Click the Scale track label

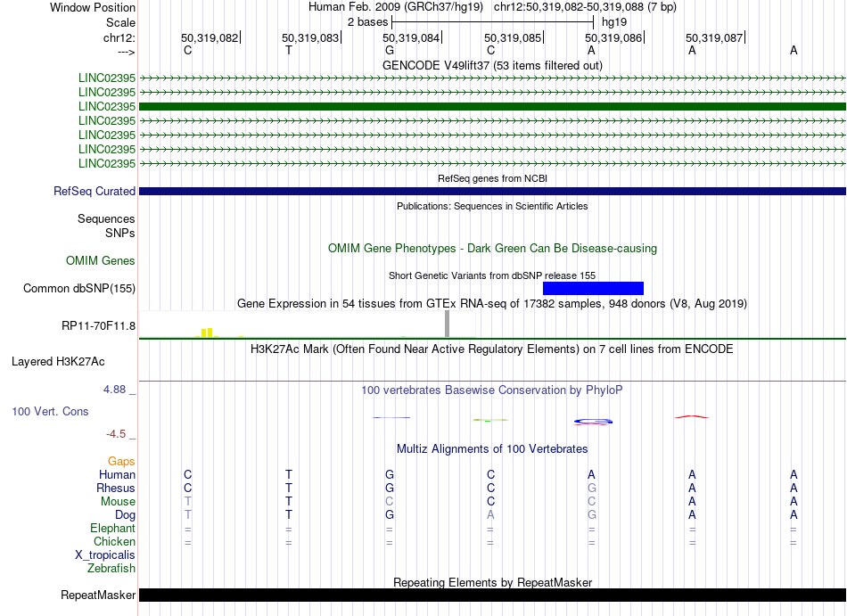(121, 22)
